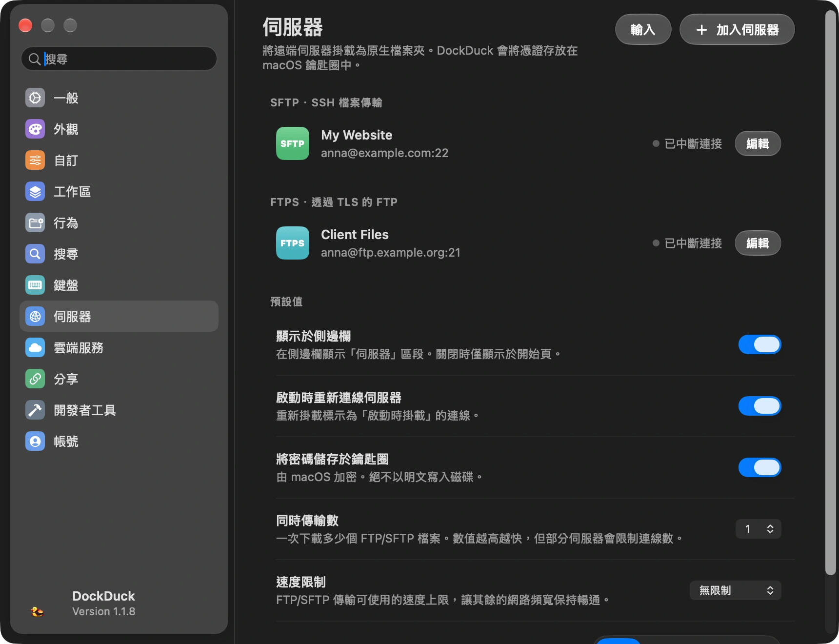Toggle the 啟動時重新連線伺服器 switch
Viewport: 839px width, 644px height.
click(759, 406)
